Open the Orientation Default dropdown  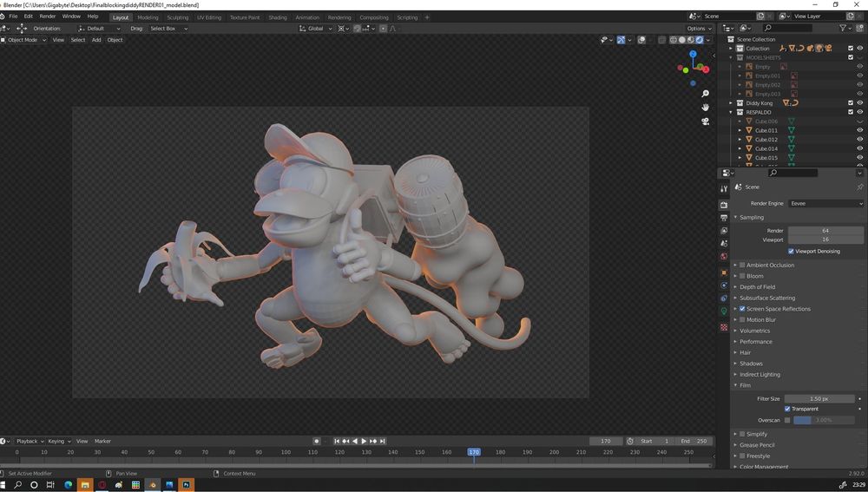(x=100, y=29)
